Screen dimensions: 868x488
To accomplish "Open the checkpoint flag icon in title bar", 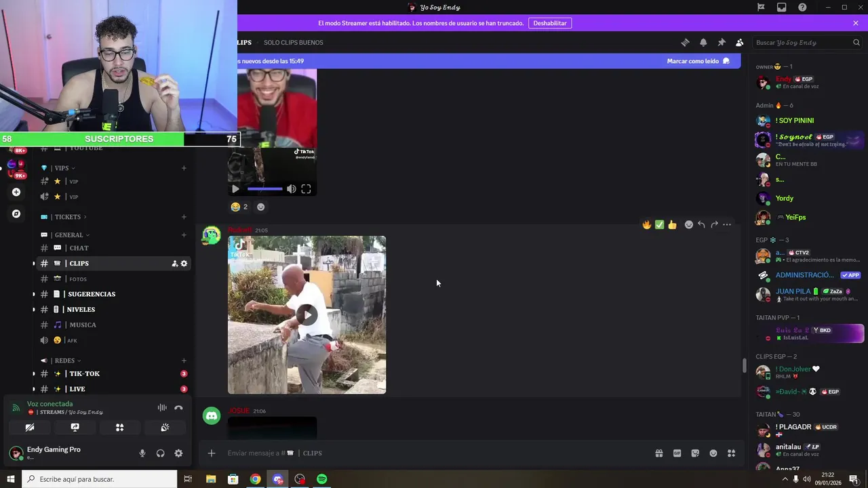I will [761, 7].
